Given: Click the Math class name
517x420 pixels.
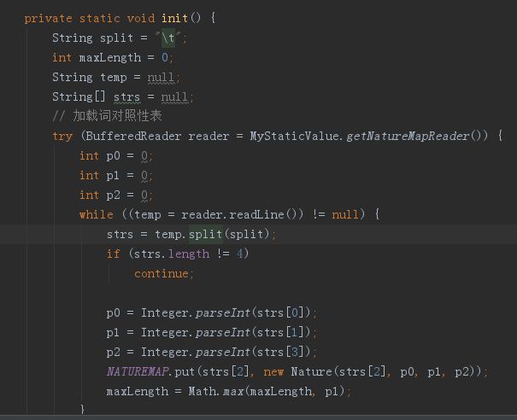Looking at the screenshot, I should tap(202, 391).
